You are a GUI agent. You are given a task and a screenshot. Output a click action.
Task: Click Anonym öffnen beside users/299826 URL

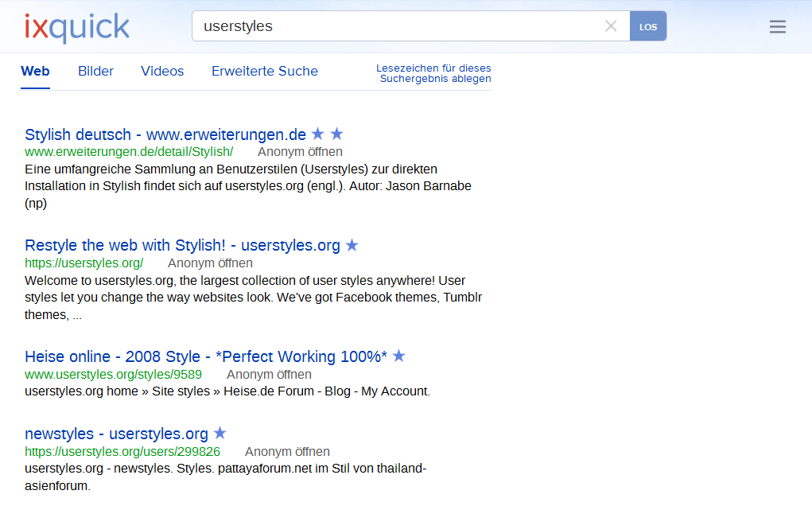point(287,452)
